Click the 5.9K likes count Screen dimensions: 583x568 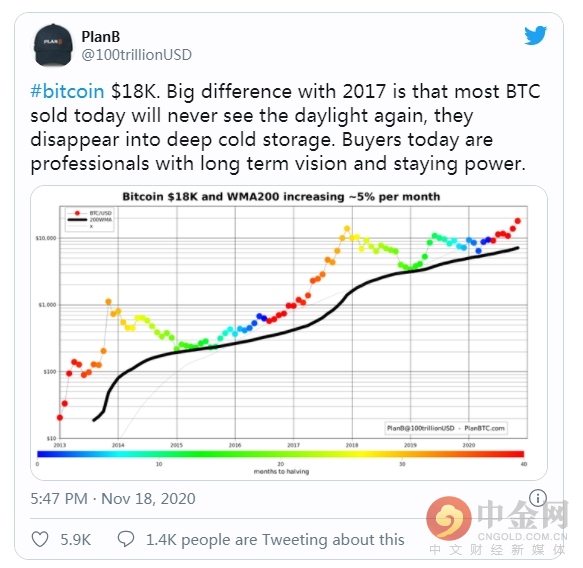[75, 540]
